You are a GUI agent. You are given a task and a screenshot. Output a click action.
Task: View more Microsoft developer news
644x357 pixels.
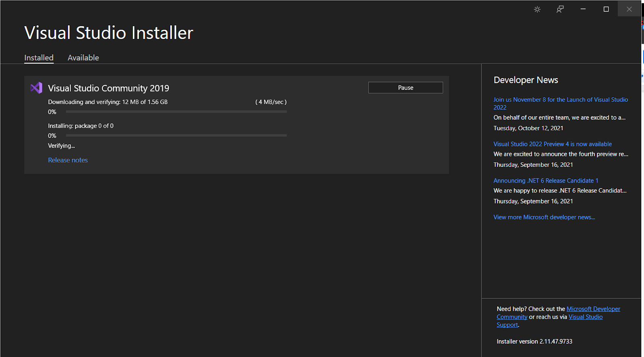coord(544,217)
